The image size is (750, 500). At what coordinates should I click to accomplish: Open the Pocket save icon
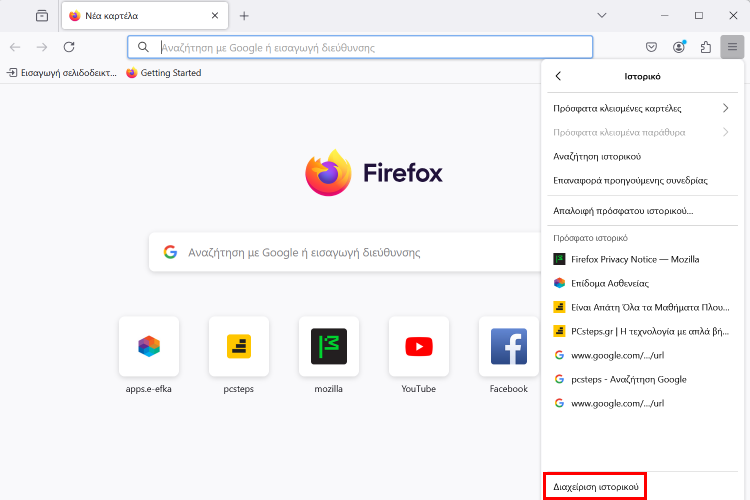pos(651,47)
